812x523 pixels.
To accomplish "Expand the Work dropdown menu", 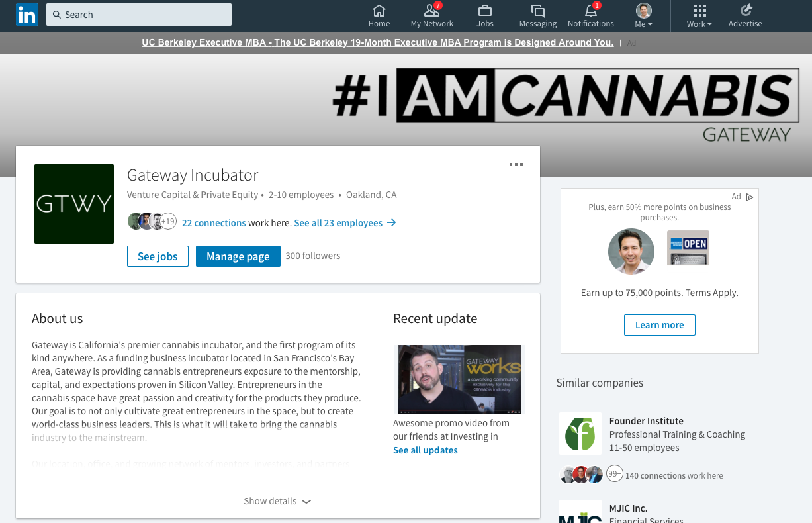I will 709,23.
